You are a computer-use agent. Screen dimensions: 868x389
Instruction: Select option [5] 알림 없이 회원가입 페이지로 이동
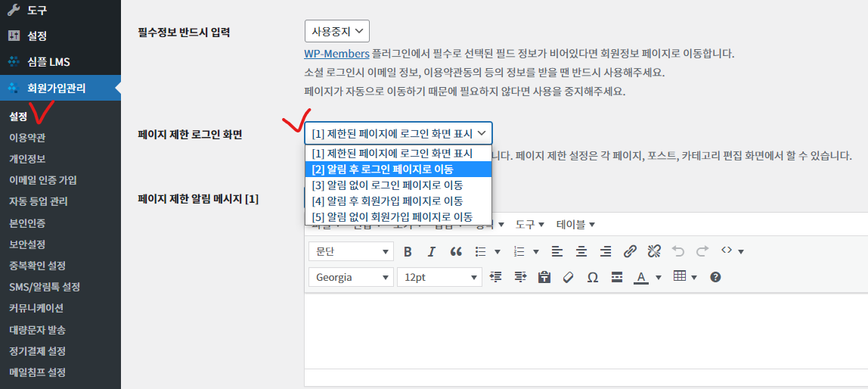coord(398,216)
